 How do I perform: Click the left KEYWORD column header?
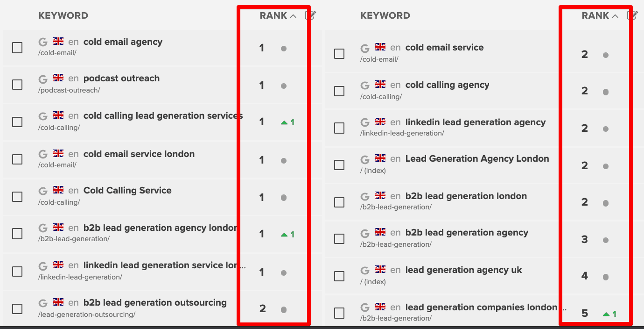(x=63, y=15)
